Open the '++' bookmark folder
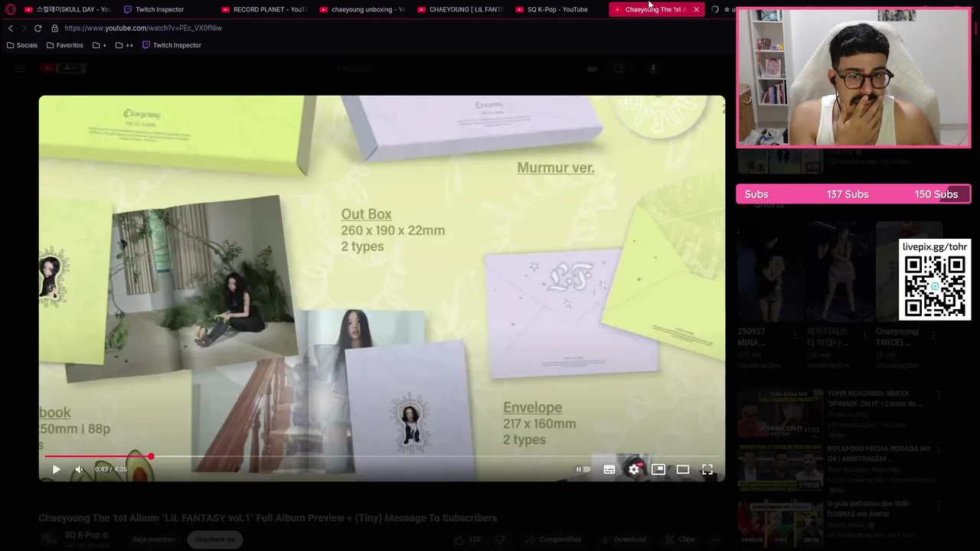This screenshot has height=551, width=980. coord(124,45)
